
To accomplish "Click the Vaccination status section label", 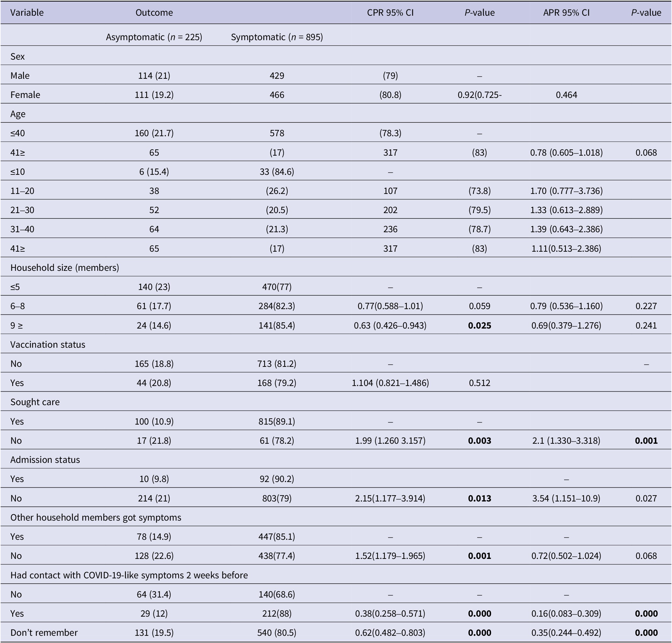I will coord(48,345).
